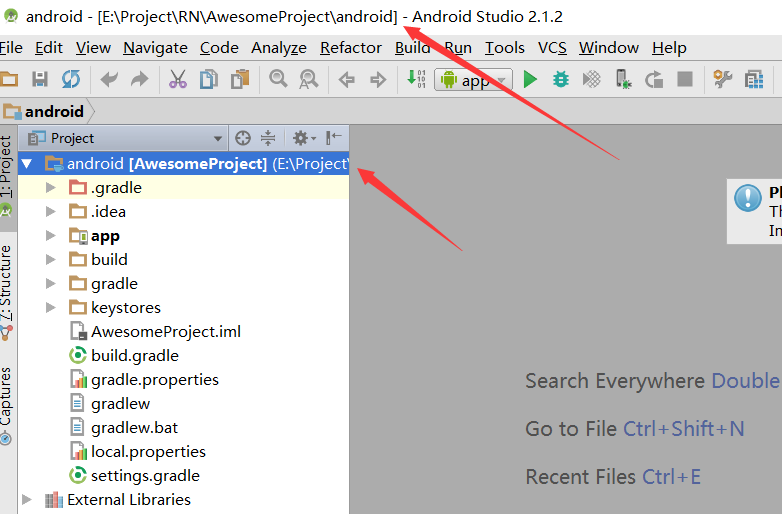
Task: Open the Help menu
Action: 669,48
